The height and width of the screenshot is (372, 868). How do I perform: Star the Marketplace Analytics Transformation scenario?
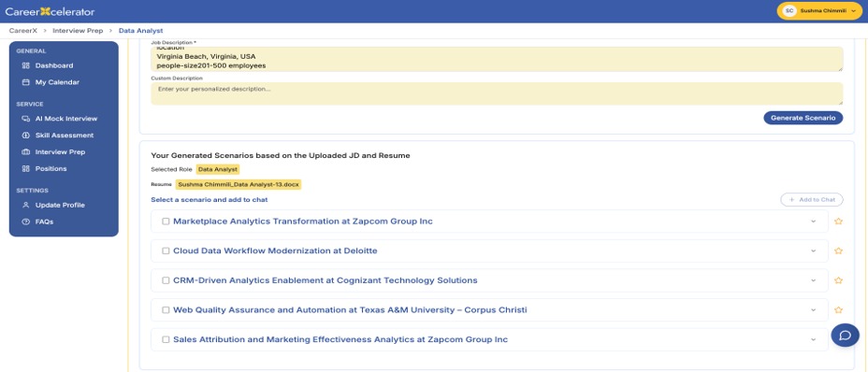click(838, 221)
